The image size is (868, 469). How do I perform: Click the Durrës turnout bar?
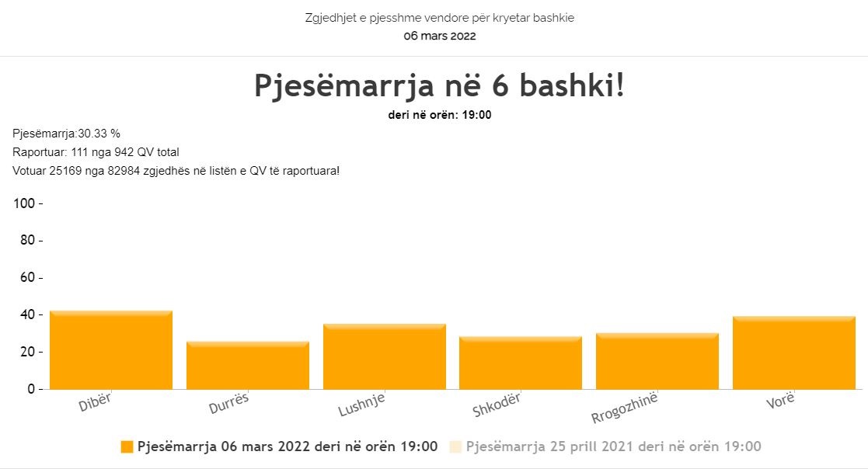(x=248, y=366)
